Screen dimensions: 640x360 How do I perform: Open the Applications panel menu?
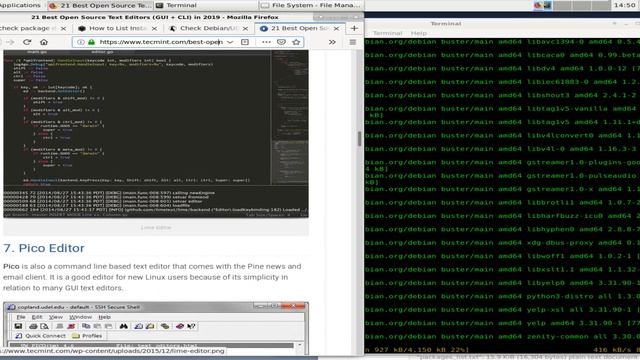click(x=20, y=5)
